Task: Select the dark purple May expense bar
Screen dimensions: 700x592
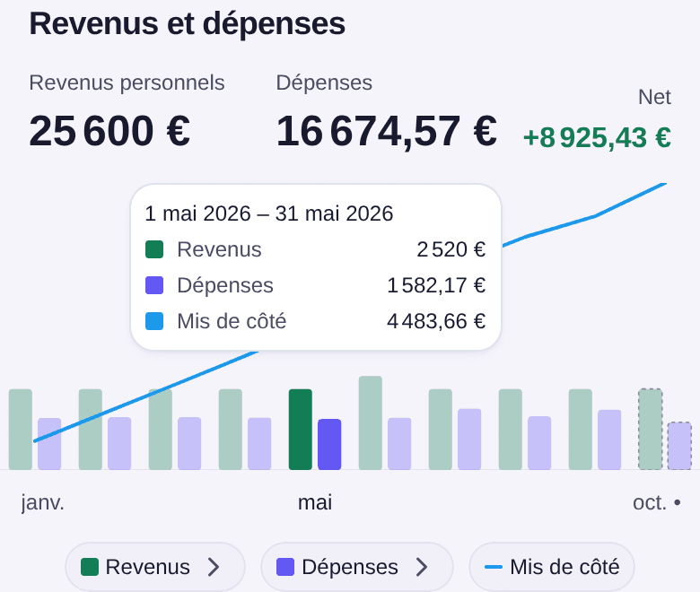Action: coord(329,444)
